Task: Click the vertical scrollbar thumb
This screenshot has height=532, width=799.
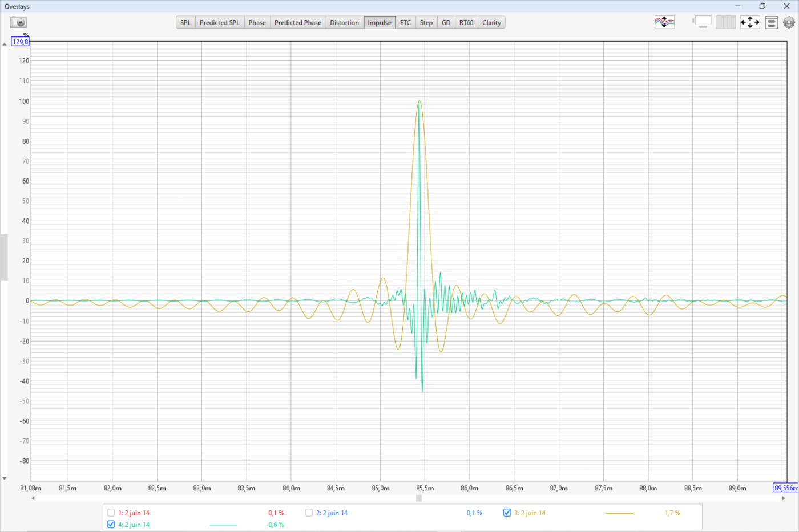Action: click(x=5, y=257)
